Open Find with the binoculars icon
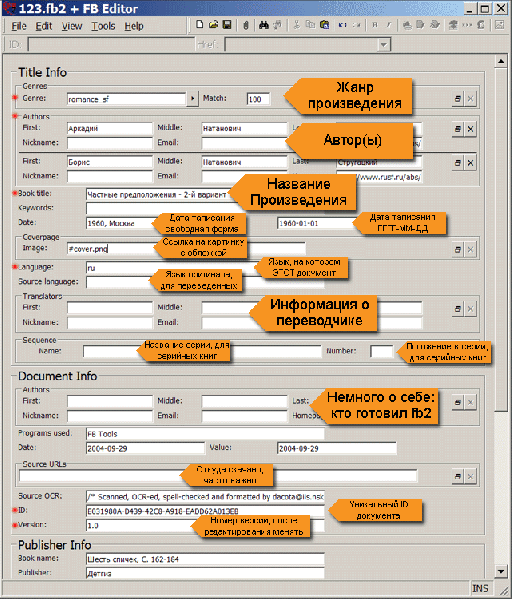Image resolution: width=512 pixels, height=599 pixels. pos(264,25)
